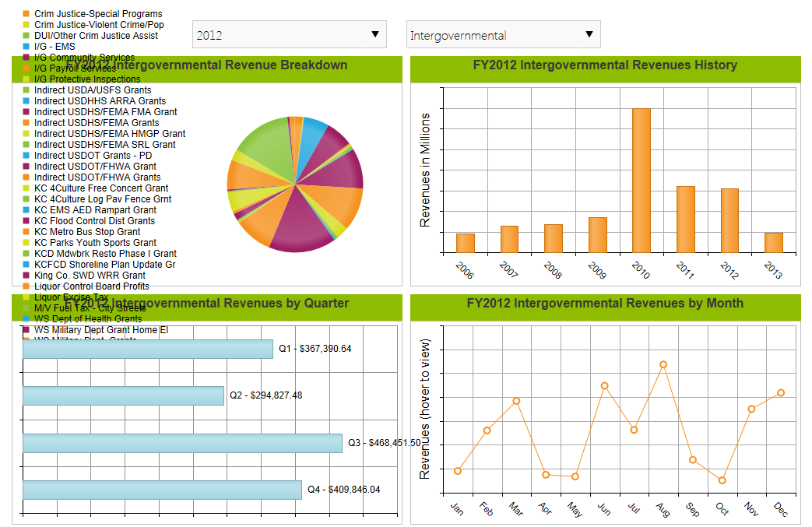
Task: Select legend entry Indirect USDHS/FEMA SRL Grant
Action: (100, 145)
